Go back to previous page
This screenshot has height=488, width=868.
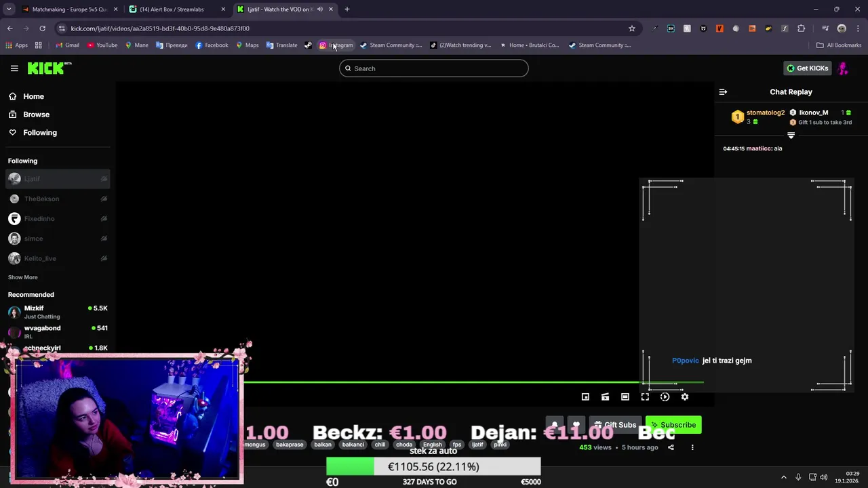point(9,28)
